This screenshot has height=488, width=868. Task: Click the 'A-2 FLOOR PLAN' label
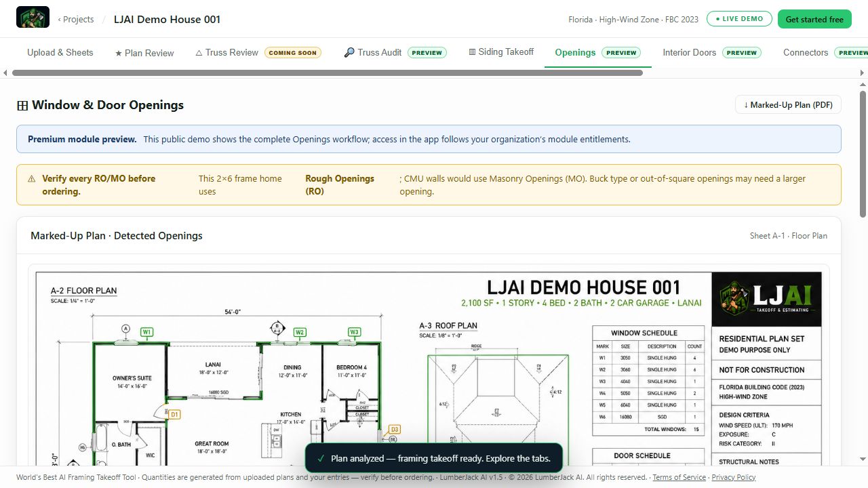click(84, 291)
